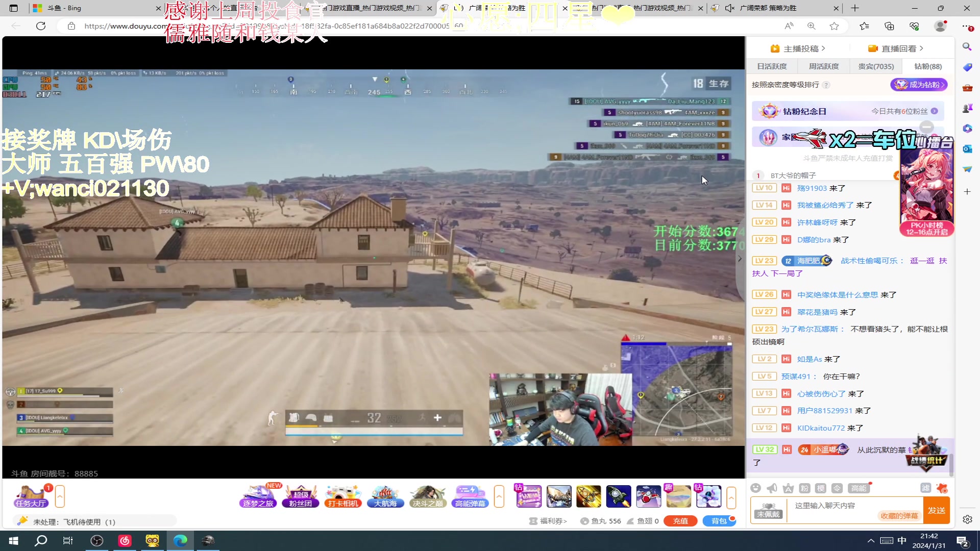Open the Edge profile avatar
The height and width of the screenshot is (551, 980).
click(940, 26)
